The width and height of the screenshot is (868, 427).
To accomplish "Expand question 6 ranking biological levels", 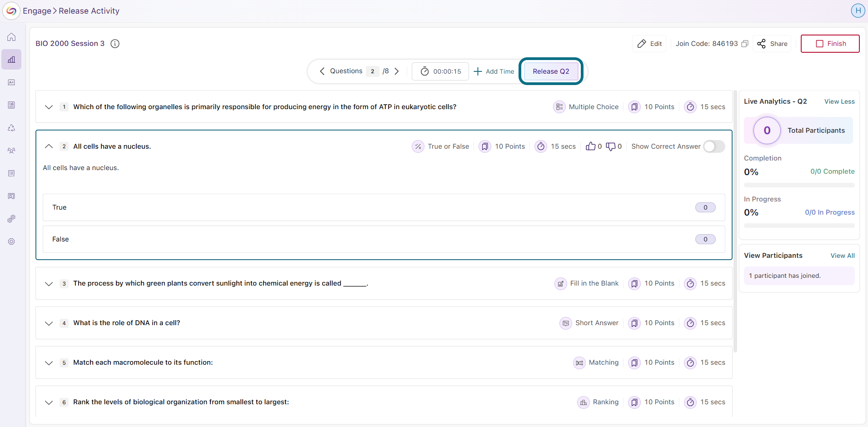I will coord(49,402).
